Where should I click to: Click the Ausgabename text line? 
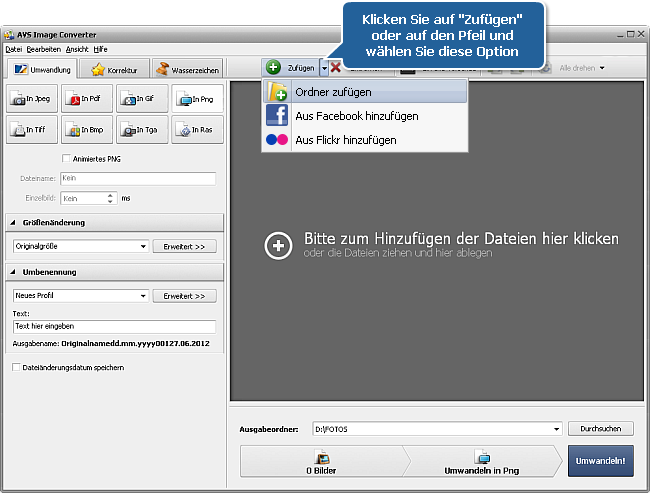(x=111, y=343)
